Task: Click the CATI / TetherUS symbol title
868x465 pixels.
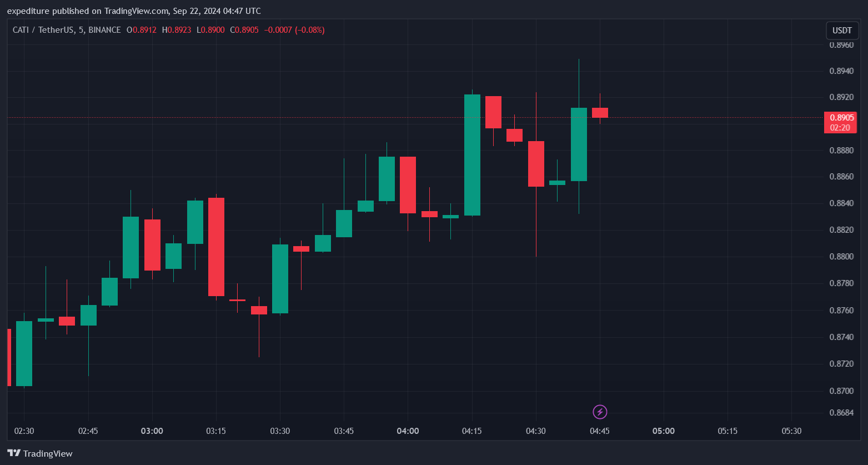Action: [43, 30]
